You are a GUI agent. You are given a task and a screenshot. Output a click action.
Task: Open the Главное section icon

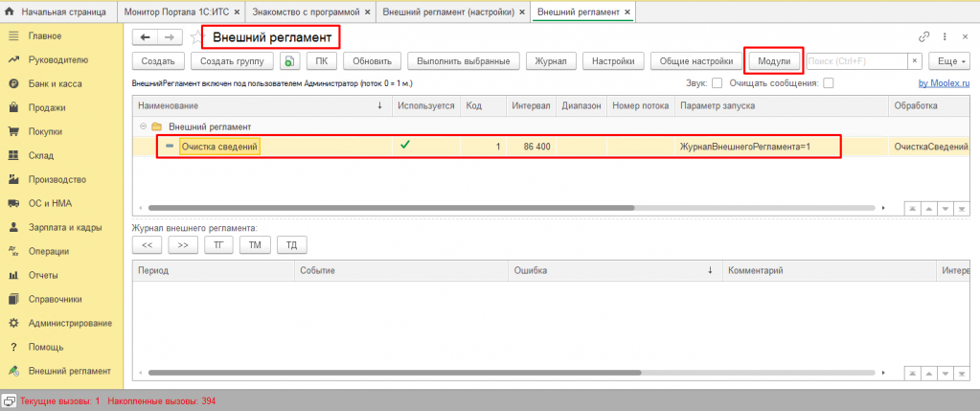(x=12, y=36)
